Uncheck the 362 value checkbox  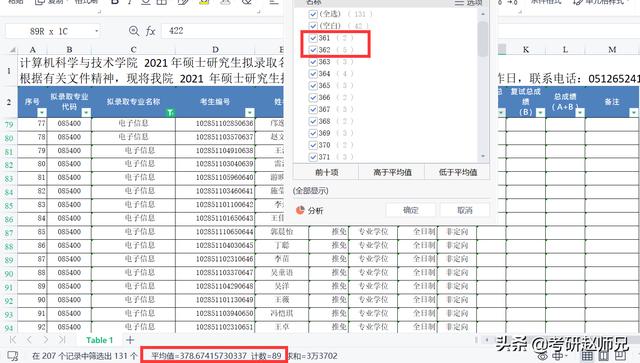pyautogui.click(x=313, y=49)
